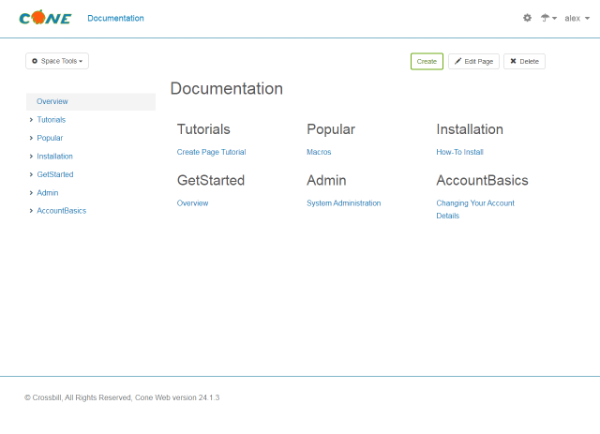Image resolution: width=600 pixels, height=434 pixels.
Task: Expand the GetStarted tree chevron
Action: pyautogui.click(x=31, y=175)
